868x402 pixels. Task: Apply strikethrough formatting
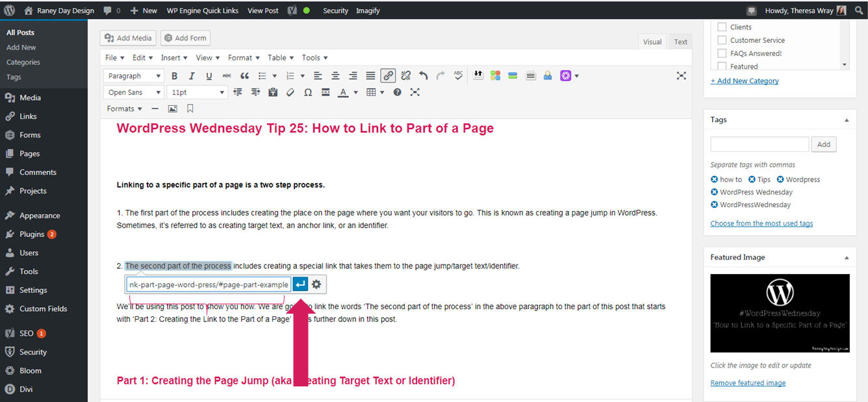[x=227, y=76]
